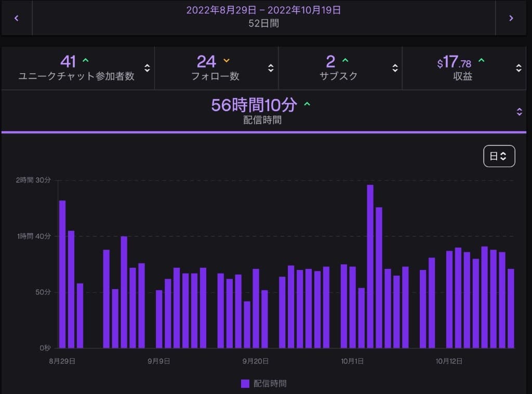
Task: Click the purple 配信時間 legend square
Action: tap(244, 383)
